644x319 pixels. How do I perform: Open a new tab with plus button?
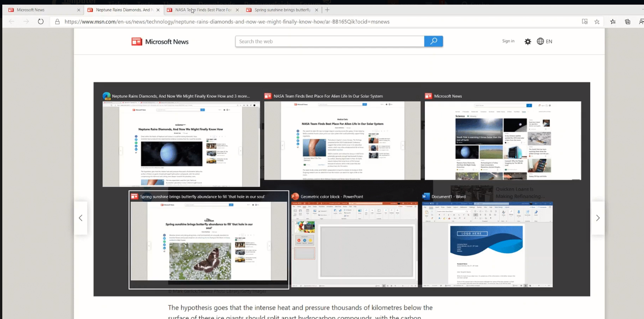327,10
